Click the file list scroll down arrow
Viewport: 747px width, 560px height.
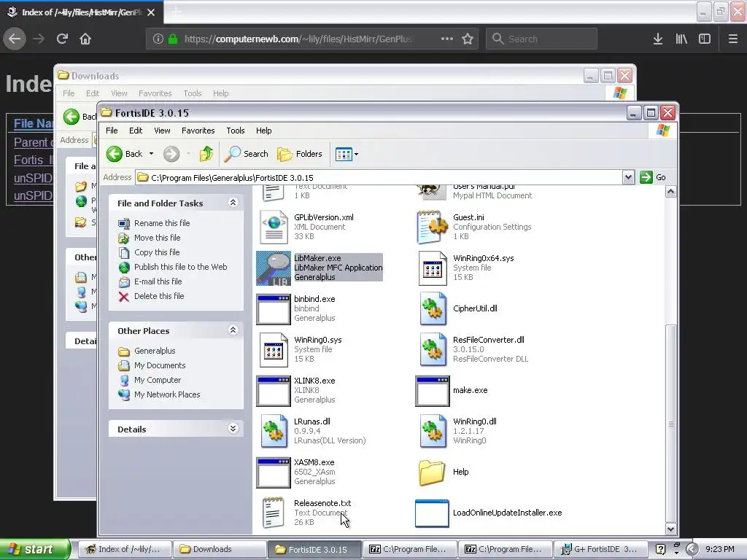pyautogui.click(x=671, y=529)
